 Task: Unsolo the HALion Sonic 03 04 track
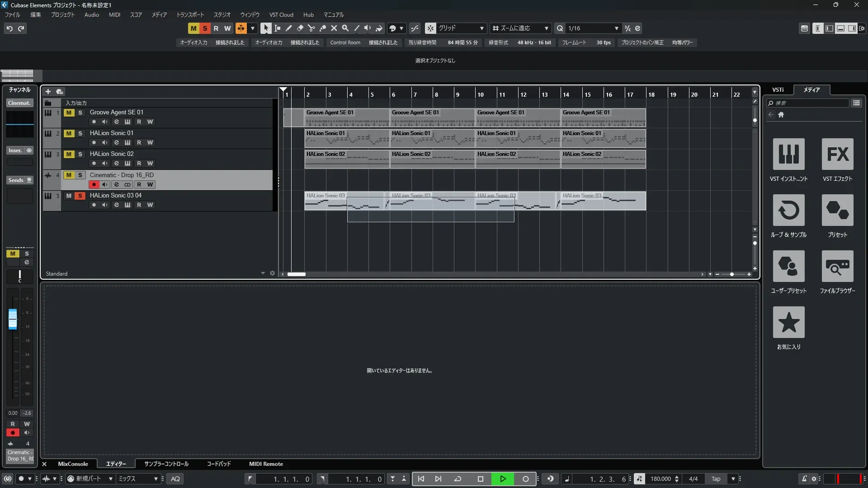pos(80,196)
